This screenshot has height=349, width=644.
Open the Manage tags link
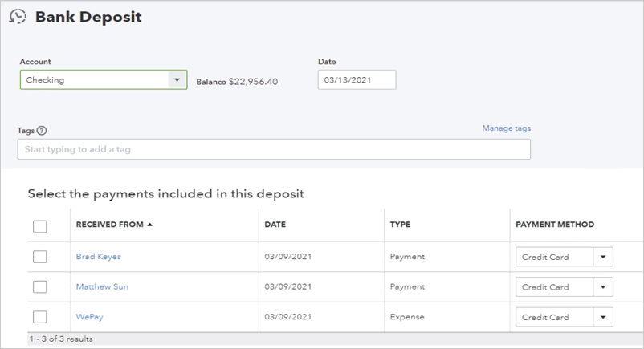point(506,128)
